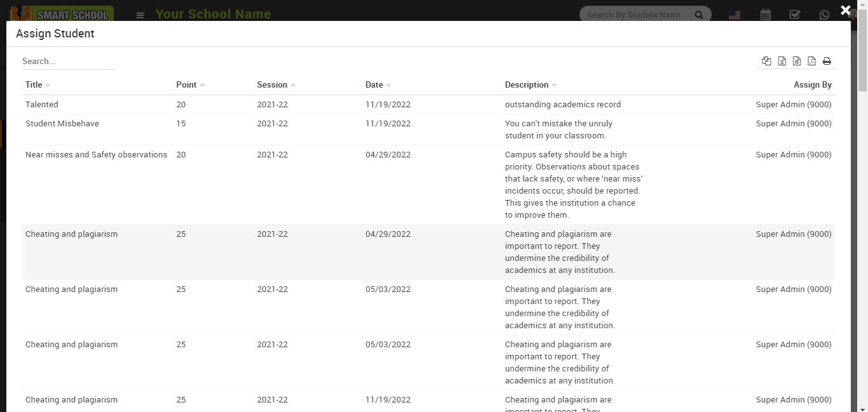
Task: Export the table as CSV file
Action: pos(796,61)
